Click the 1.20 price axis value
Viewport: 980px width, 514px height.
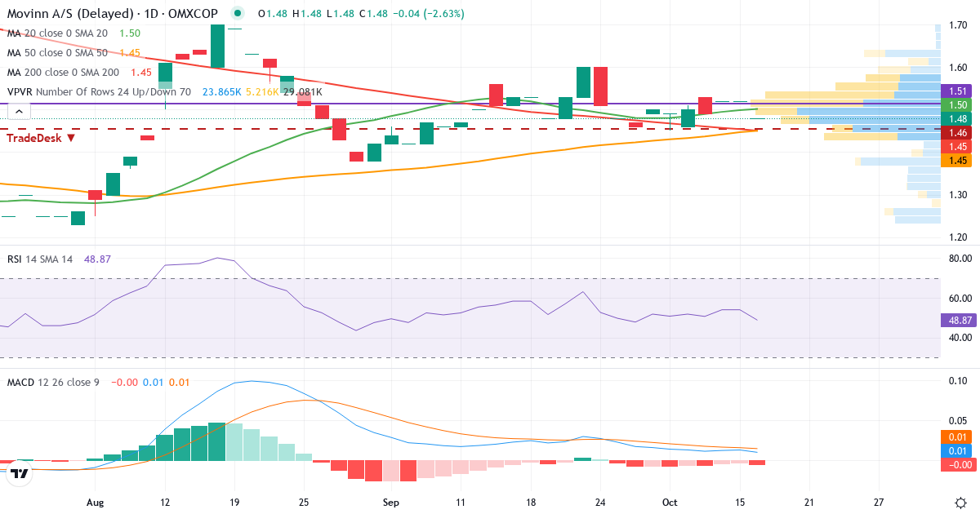(956, 237)
